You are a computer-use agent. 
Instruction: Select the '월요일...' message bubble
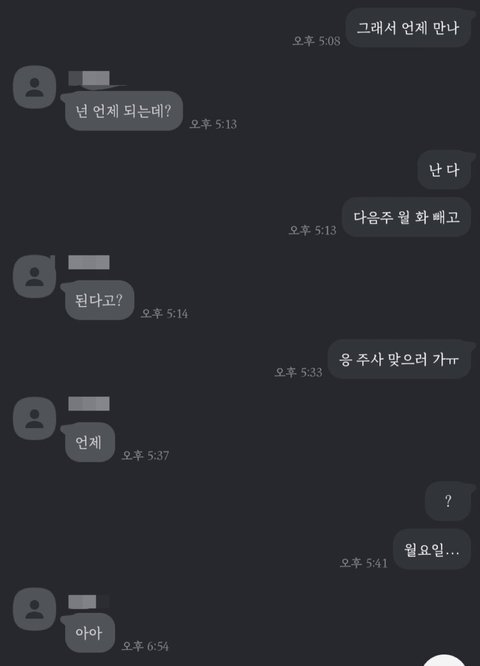pyautogui.click(x=432, y=550)
